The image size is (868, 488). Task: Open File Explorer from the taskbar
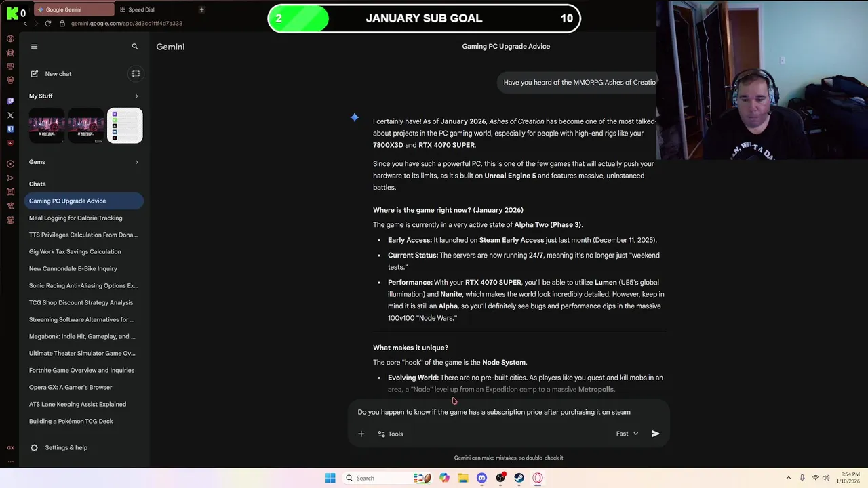tap(462, 478)
